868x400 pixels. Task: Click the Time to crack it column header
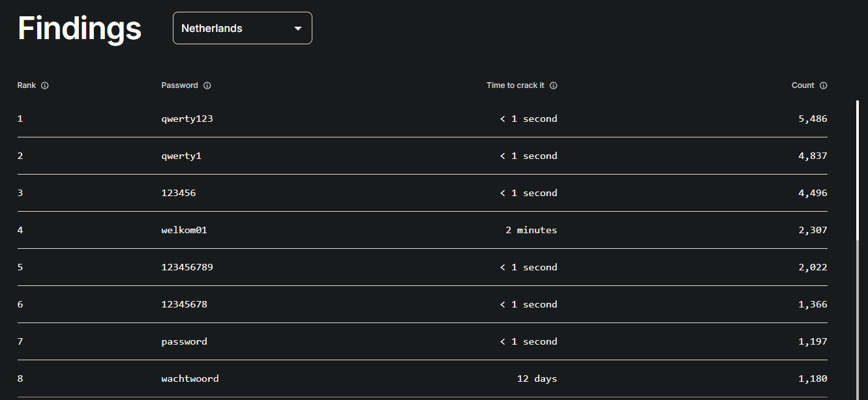(515, 85)
